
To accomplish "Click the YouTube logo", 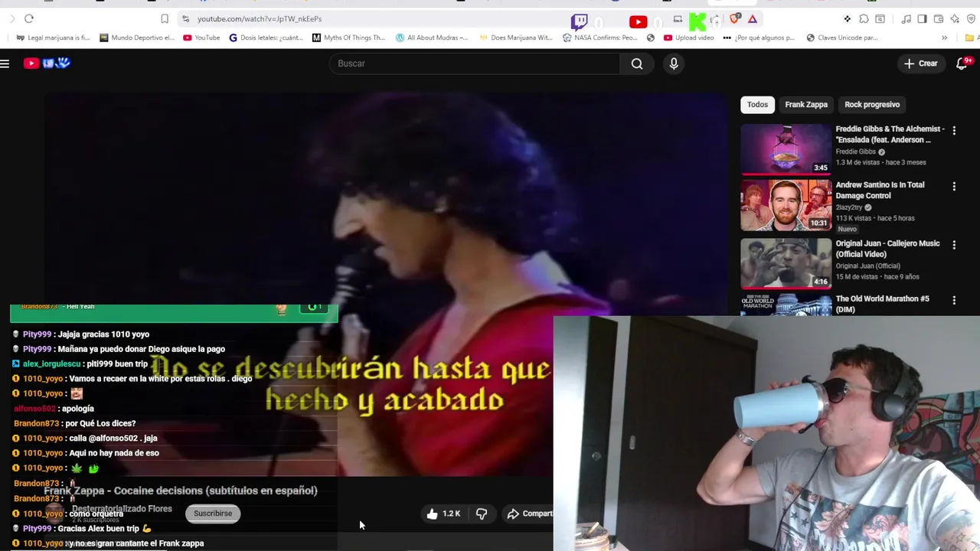I will [x=47, y=64].
